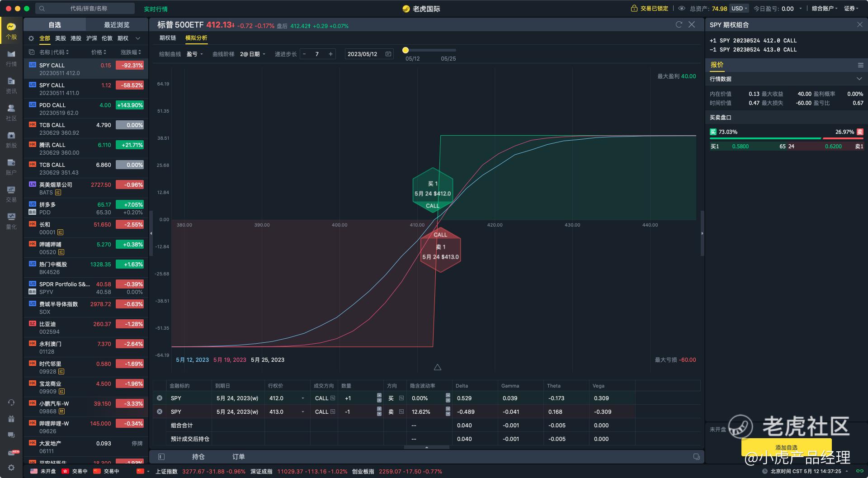Image resolution: width=868 pixels, height=478 pixels.
Task: Increase quantity on the +1 leg
Action: tap(379, 396)
